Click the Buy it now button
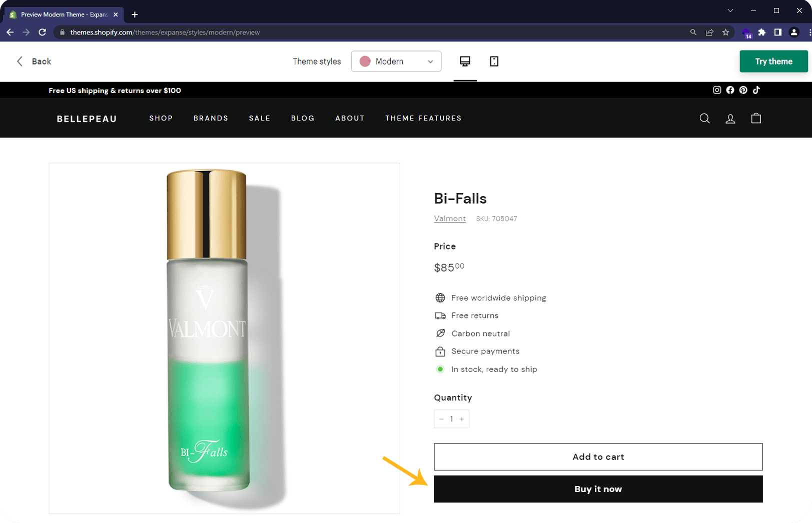The image size is (812, 523). [598, 489]
